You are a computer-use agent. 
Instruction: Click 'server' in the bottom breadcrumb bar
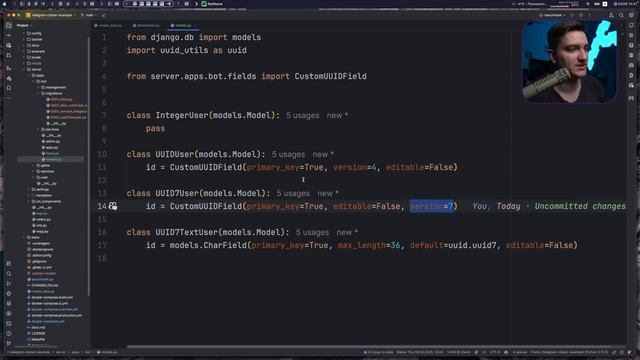tap(60, 352)
